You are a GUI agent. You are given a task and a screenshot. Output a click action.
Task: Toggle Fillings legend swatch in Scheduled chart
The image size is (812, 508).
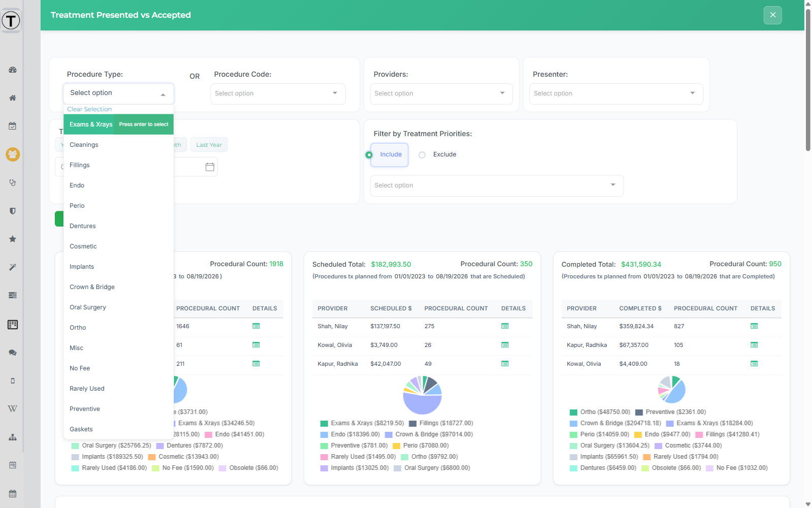(x=413, y=423)
